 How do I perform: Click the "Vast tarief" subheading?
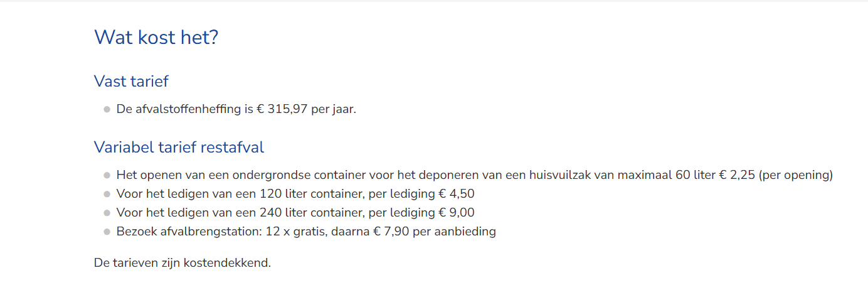pos(131,81)
